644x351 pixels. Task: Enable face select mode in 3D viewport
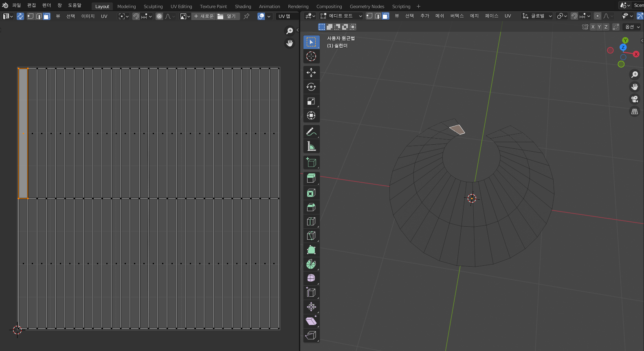tap(385, 16)
